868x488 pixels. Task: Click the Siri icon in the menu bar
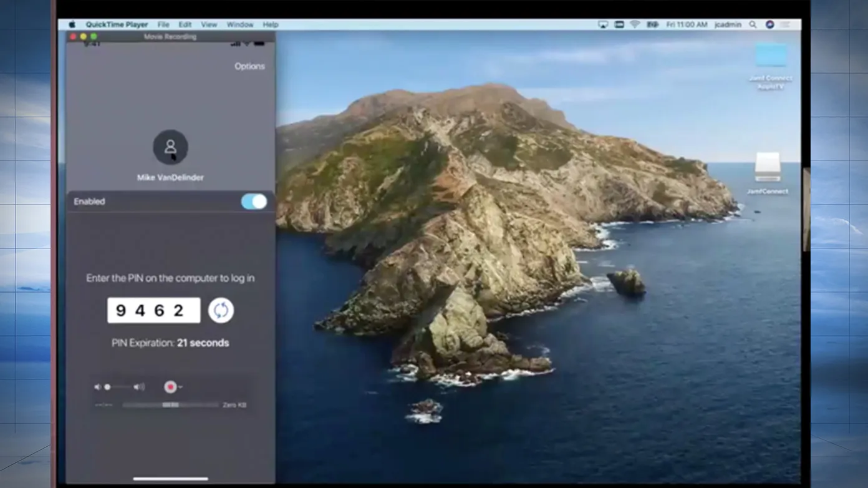point(769,24)
